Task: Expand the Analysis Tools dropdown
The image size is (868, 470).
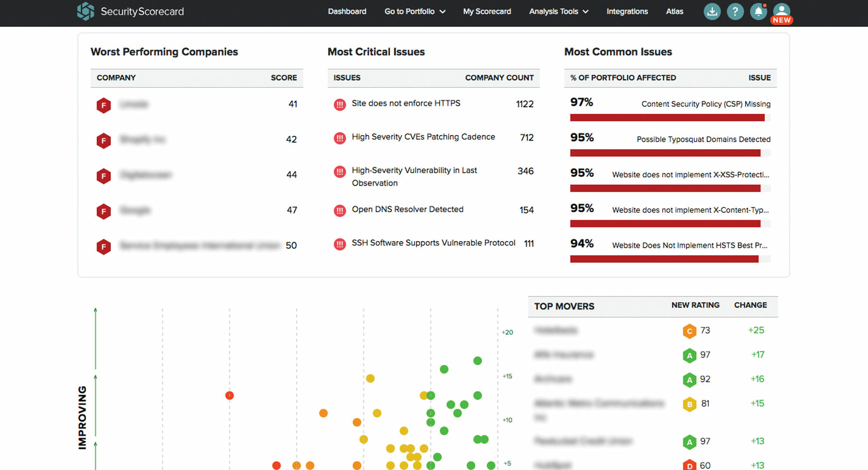Action: (x=558, y=11)
